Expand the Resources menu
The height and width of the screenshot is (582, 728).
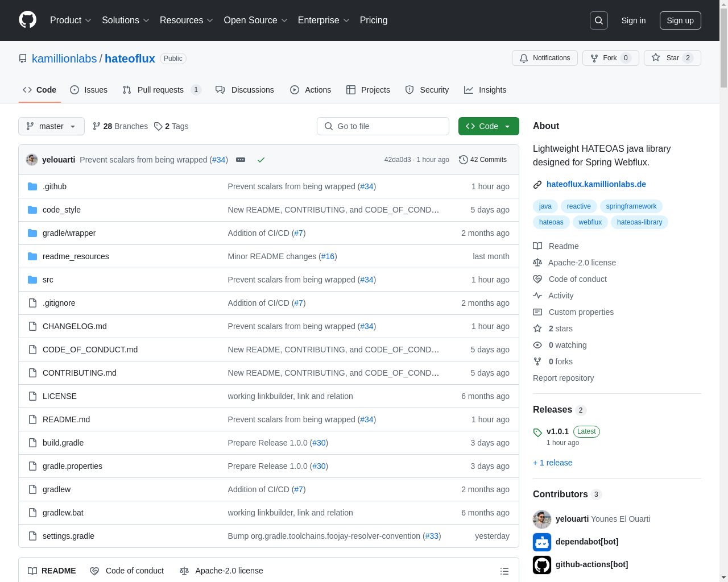coord(187,20)
